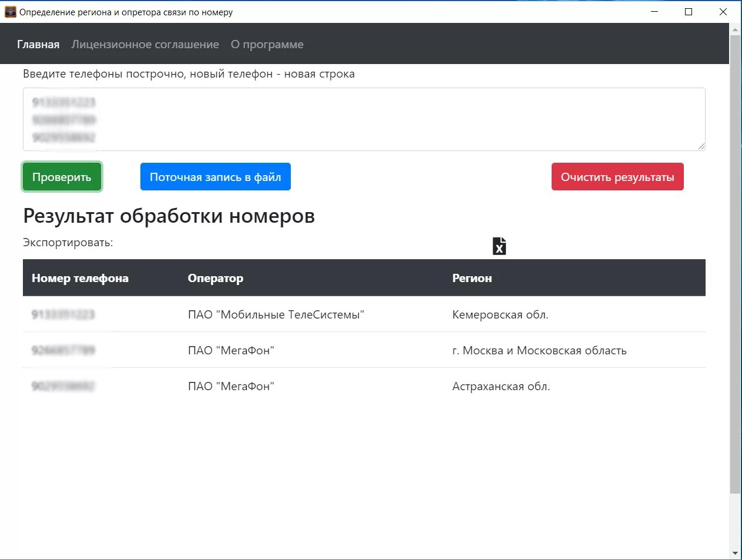Screen dimensions: 742x560
Task: Click the Номер телефона column header
Action: click(x=80, y=278)
